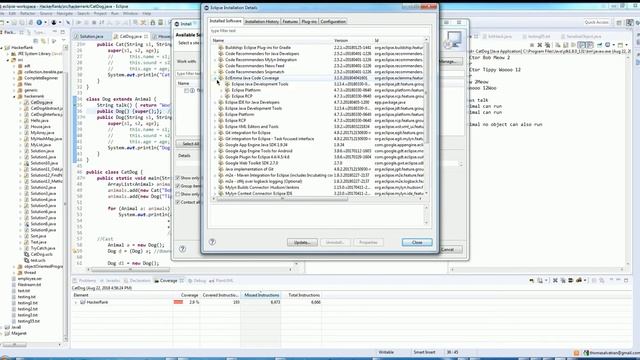Click the Collapse All icon in Package Explorer
This screenshot has height=360, width=640.
(36, 41)
